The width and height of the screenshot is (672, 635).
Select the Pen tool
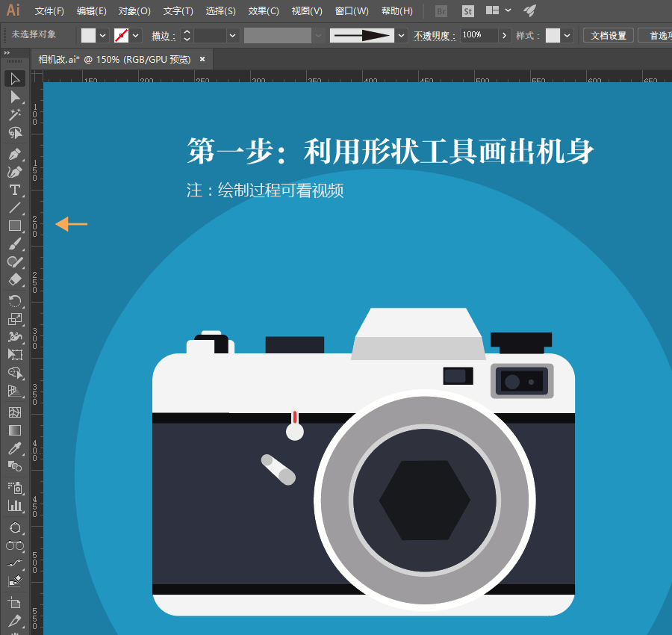click(x=15, y=155)
